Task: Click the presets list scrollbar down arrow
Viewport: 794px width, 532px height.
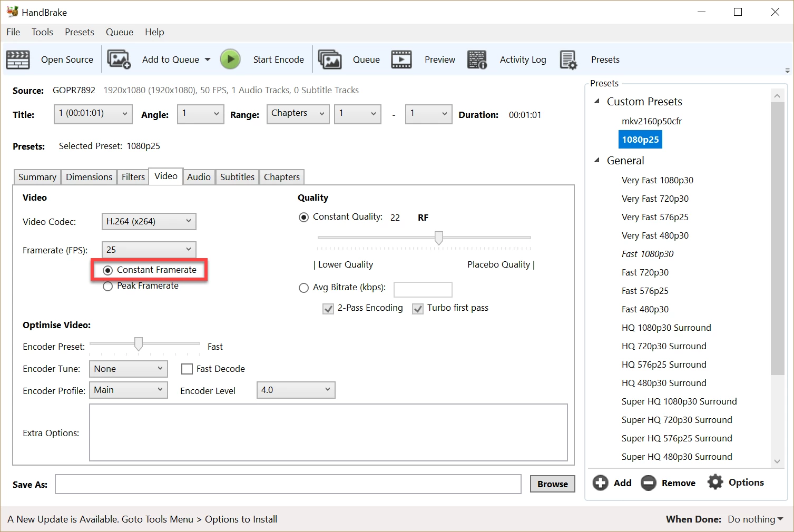Action: click(x=777, y=461)
